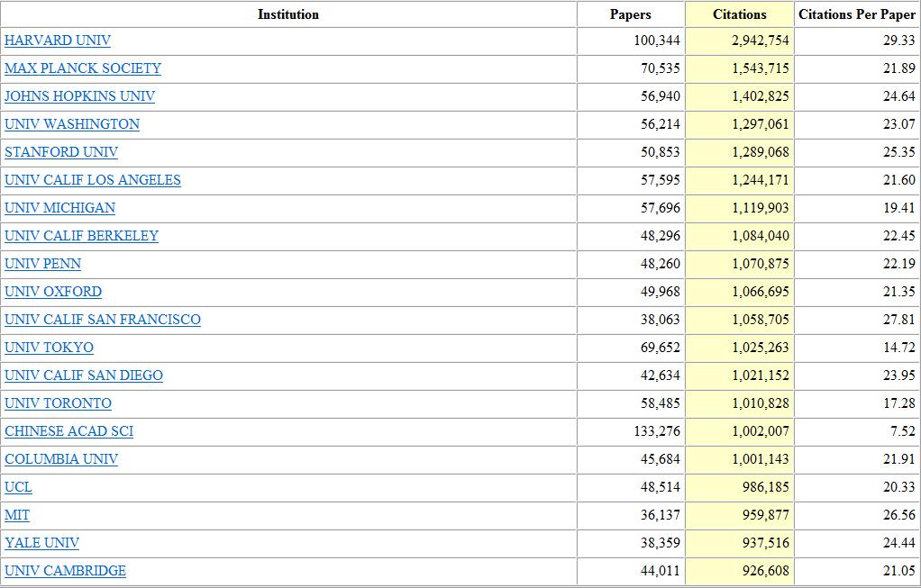Click the Papers column header
Screen dimensions: 921x588
coord(631,14)
